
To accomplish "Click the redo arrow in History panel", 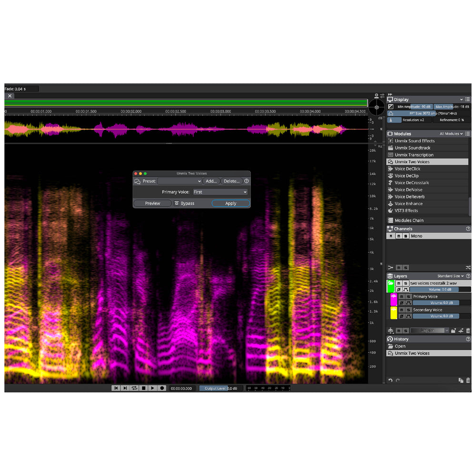I will pos(397,380).
